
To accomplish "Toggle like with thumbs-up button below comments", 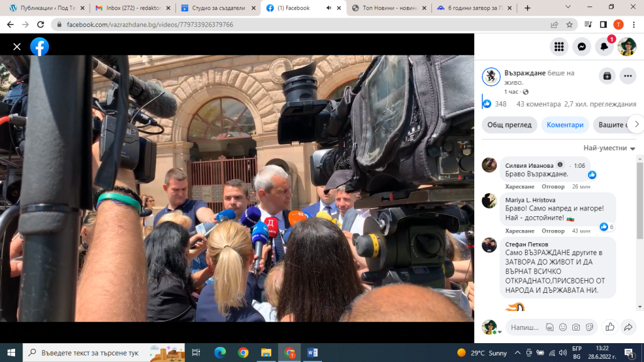I will coord(609,327).
